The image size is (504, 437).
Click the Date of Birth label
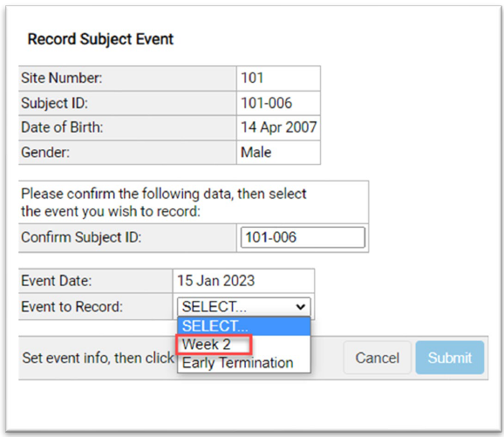[62, 127]
